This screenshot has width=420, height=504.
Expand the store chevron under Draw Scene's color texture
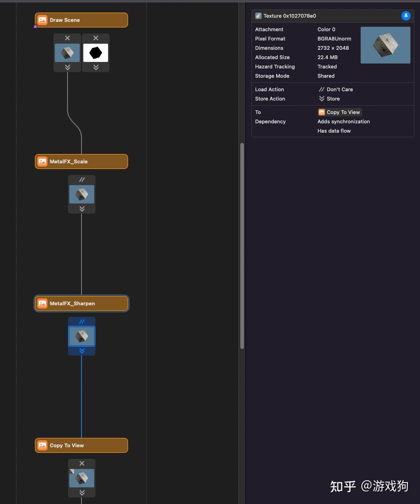[67, 67]
